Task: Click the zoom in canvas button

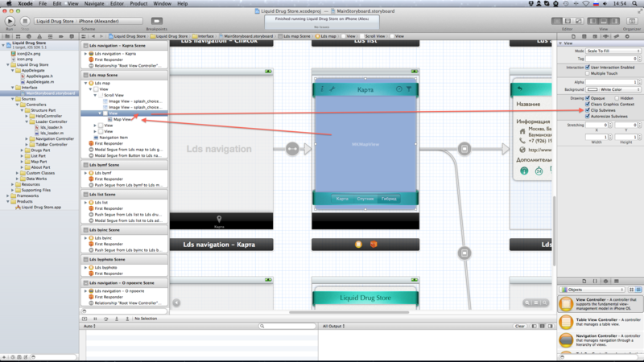Action: coord(545,302)
